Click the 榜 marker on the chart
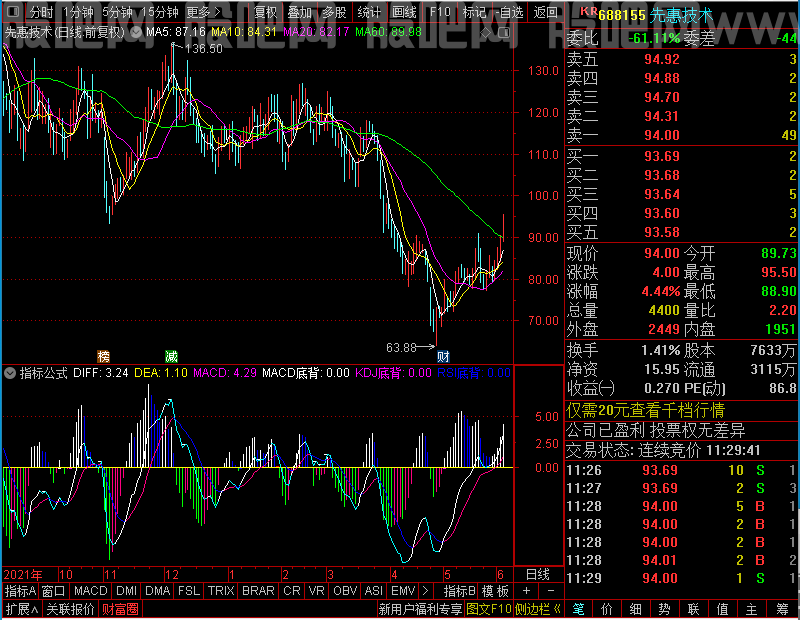The height and width of the screenshot is (620, 800). tap(103, 356)
